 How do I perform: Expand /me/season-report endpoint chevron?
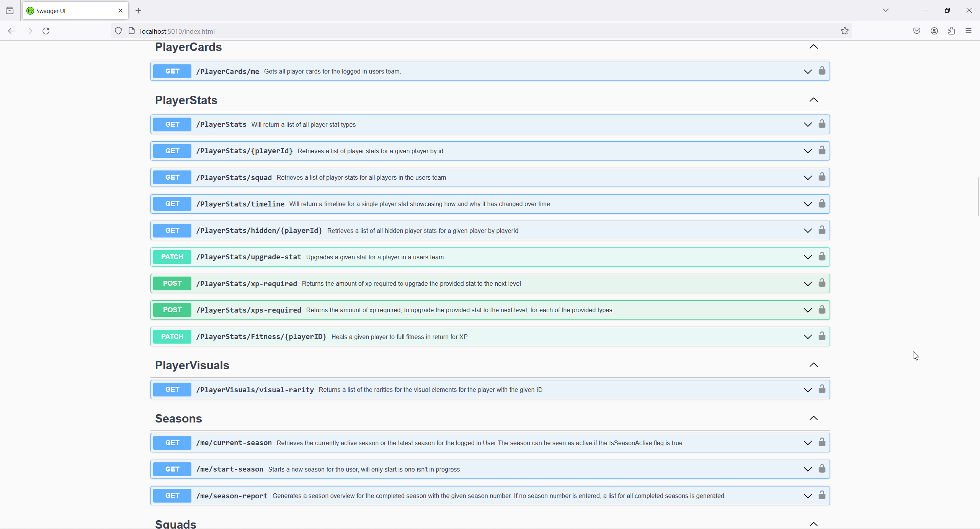click(807, 496)
